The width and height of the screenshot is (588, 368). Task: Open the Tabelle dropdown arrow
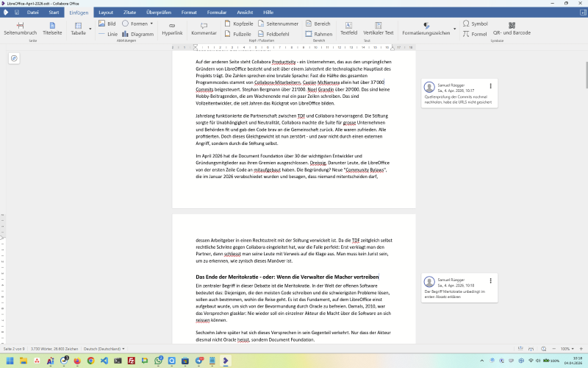tap(90, 29)
